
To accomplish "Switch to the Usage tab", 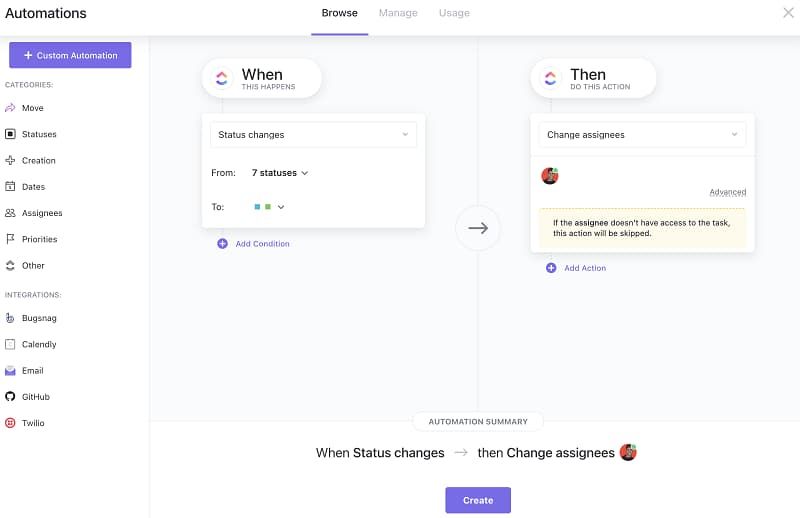I will (454, 13).
